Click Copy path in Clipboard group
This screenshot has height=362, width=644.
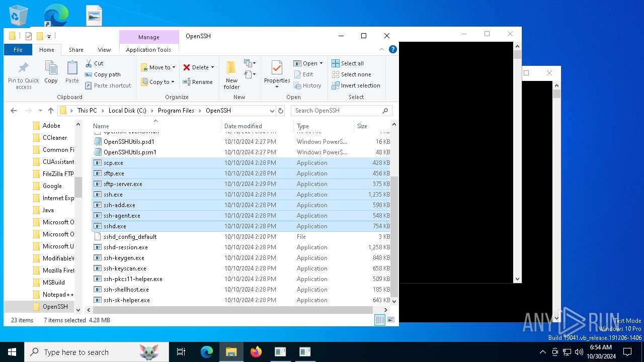(103, 74)
